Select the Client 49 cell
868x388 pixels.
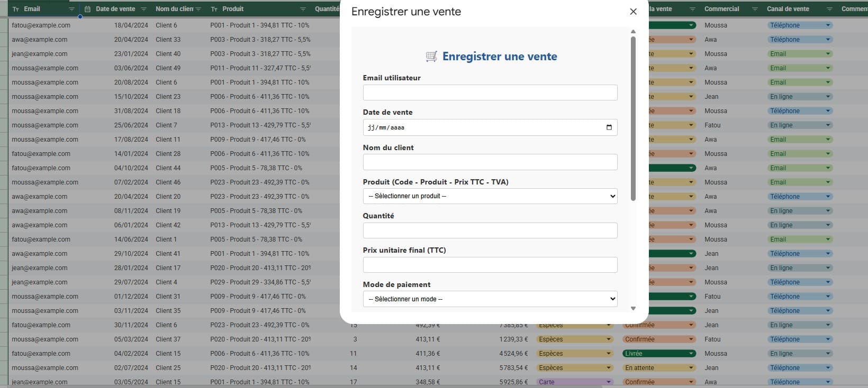[168, 68]
